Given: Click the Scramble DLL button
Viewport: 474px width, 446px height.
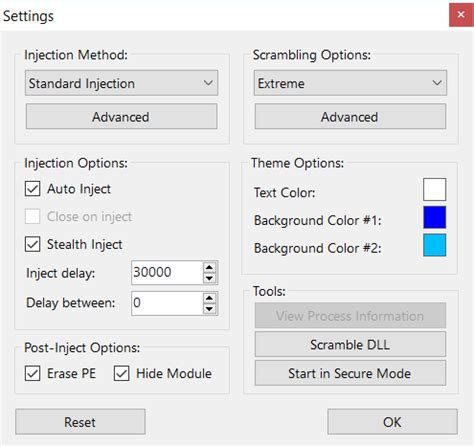Looking at the screenshot, I should [x=350, y=344].
